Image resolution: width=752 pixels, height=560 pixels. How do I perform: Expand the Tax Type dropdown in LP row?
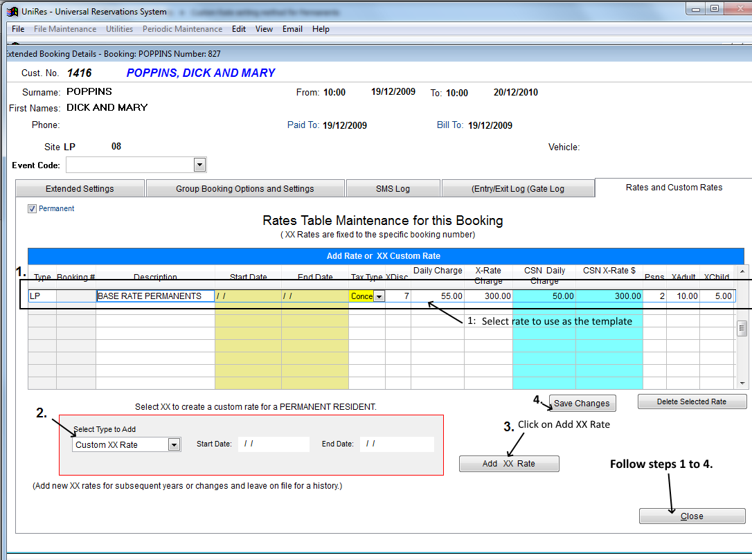point(379,296)
